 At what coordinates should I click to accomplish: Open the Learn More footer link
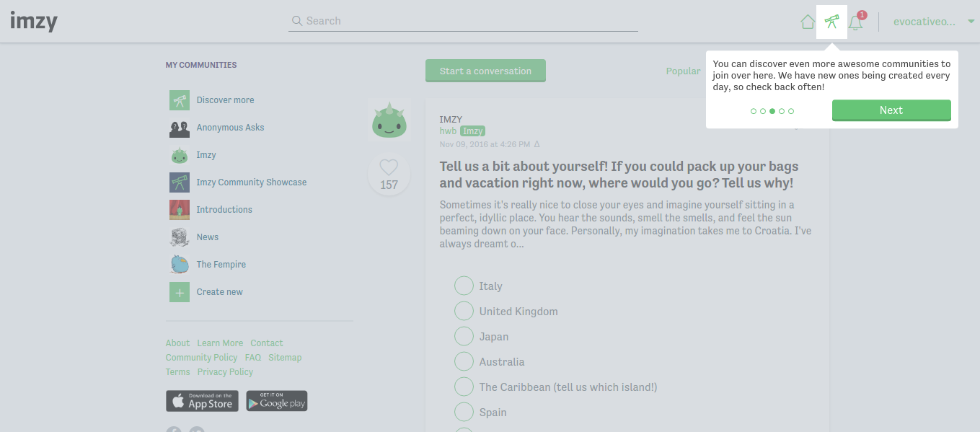point(220,343)
